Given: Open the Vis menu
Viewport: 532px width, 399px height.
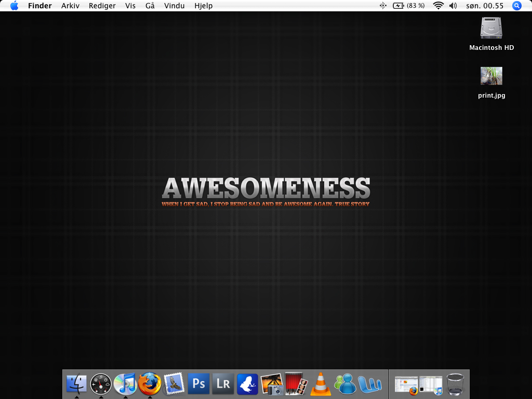Looking at the screenshot, I should (x=130, y=6).
